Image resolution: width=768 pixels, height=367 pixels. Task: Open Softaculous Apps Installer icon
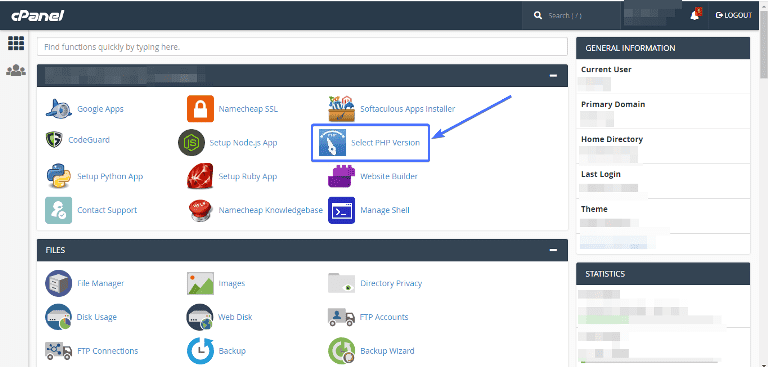341,108
